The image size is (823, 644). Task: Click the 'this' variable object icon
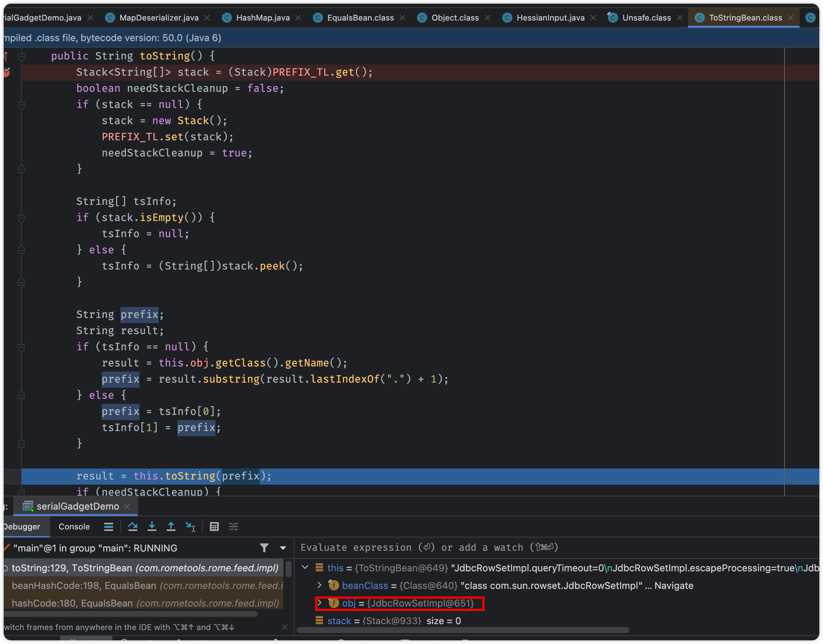tap(319, 568)
